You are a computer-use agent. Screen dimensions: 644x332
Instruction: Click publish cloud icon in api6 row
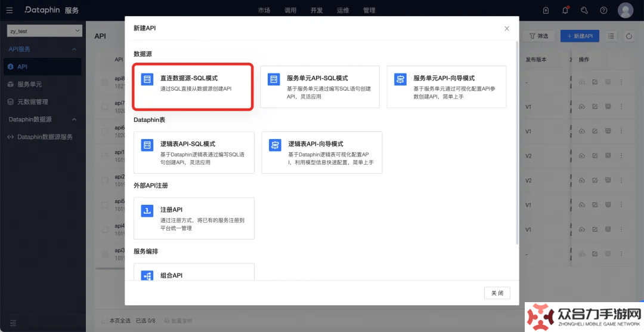(x=582, y=131)
